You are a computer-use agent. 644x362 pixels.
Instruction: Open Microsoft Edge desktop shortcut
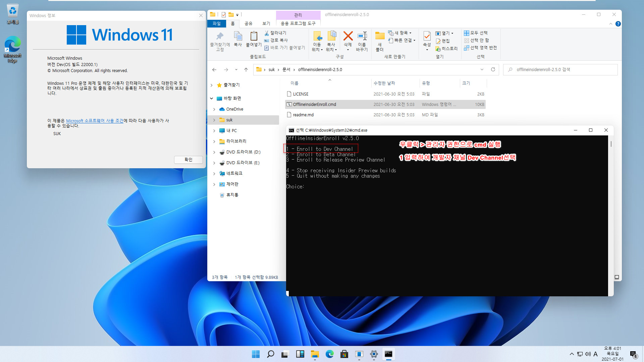(12, 49)
